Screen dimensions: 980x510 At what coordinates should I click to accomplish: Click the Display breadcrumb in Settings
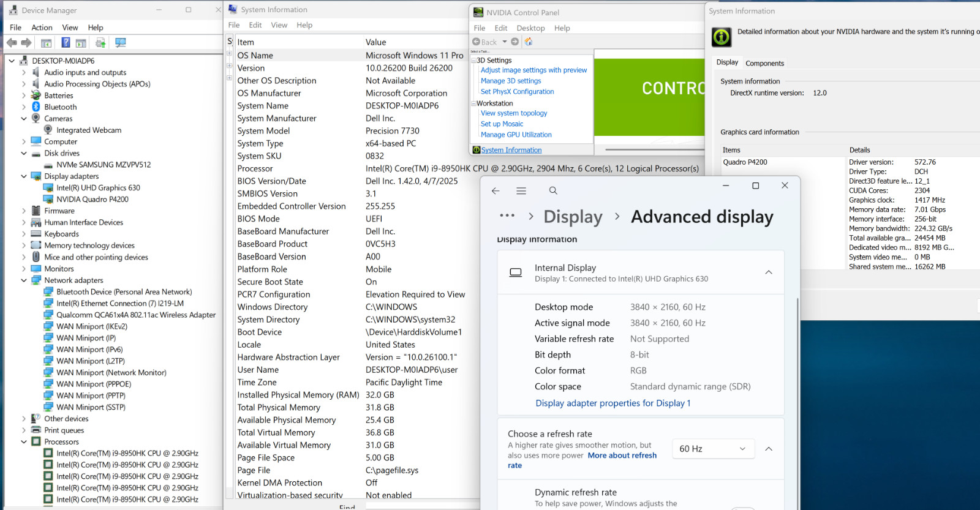(573, 217)
